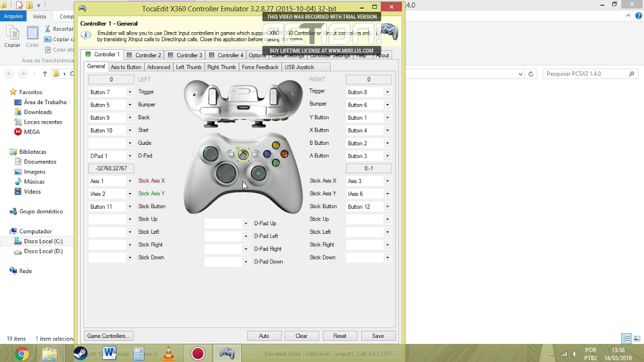Image resolution: width=644 pixels, height=362 pixels.
Task: Open the Force Feedback tab
Action: (260, 67)
